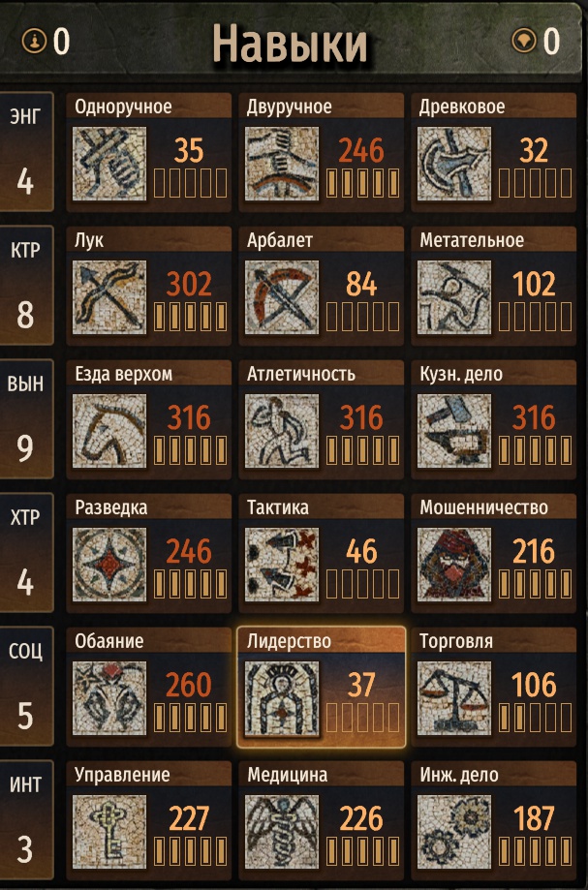Click the ИНТ attribute with value 3
The width and height of the screenshot is (588, 890).
coord(26,819)
